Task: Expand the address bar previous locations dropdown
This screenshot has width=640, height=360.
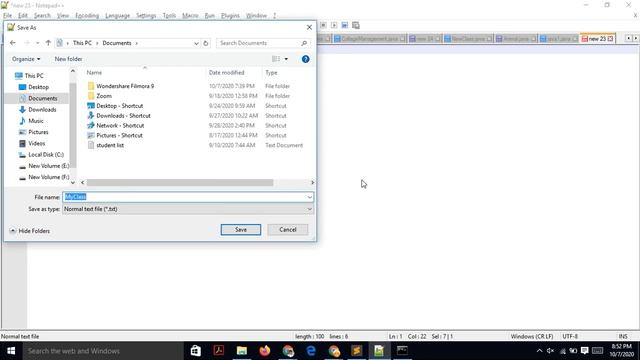Action: 196,43
